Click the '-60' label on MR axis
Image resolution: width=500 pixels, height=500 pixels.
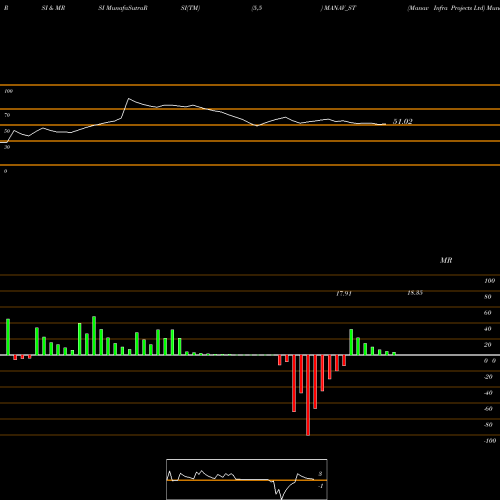(488, 409)
